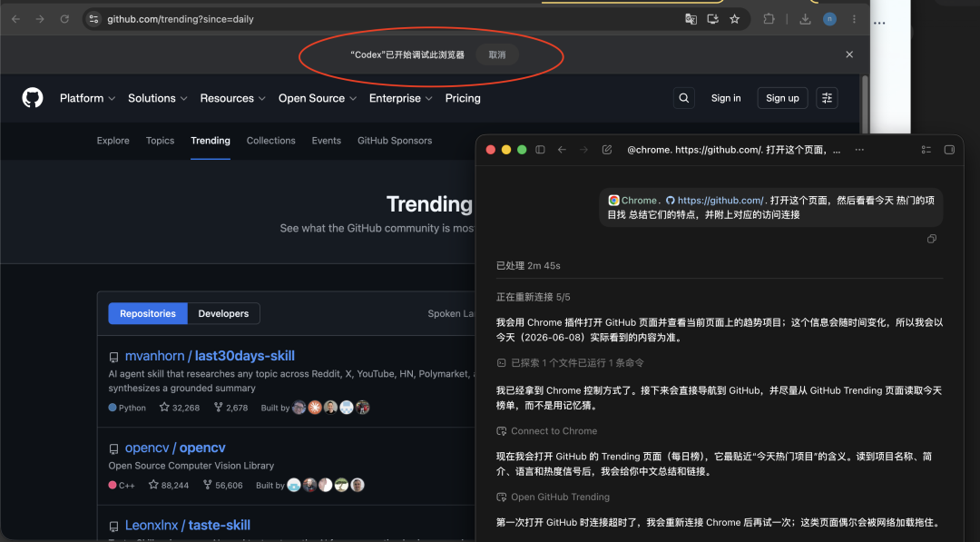Image resolution: width=980 pixels, height=542 pixels.
Task: Expand the Platform dropdown menu
Action: [x=87, y=98]
